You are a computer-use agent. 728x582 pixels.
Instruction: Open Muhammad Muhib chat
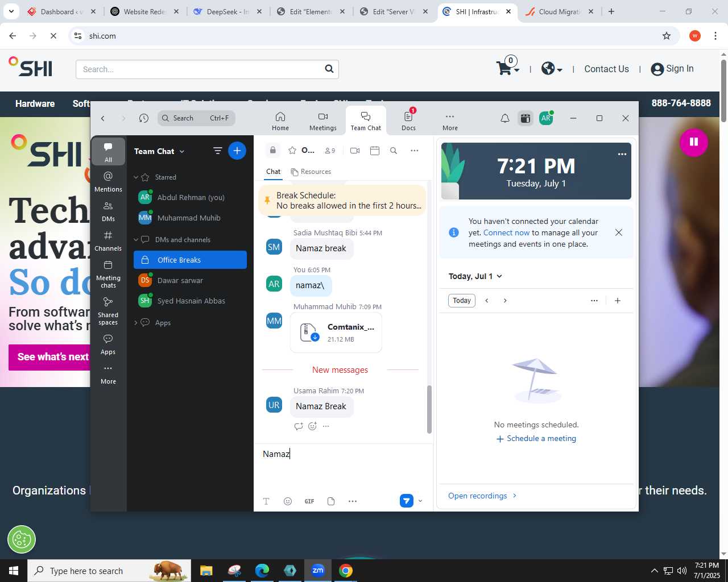pyautogui.click(x=190, y=218)
